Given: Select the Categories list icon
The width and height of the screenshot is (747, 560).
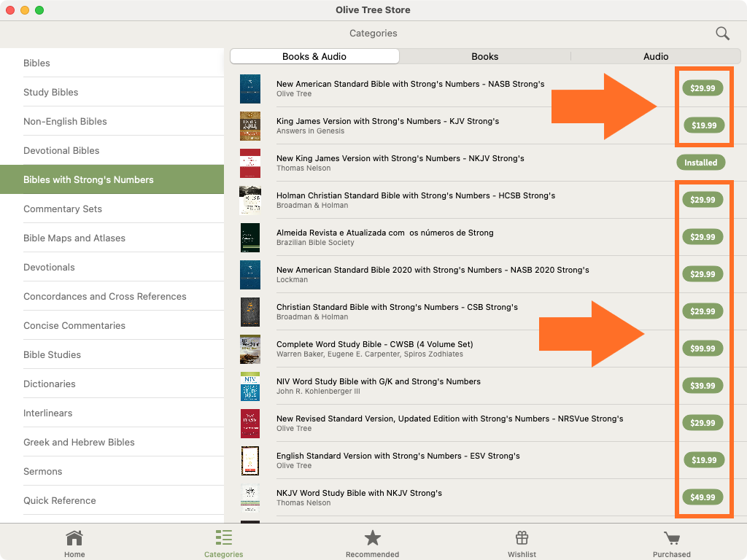Looking at the screenshot, I should 224,538.
